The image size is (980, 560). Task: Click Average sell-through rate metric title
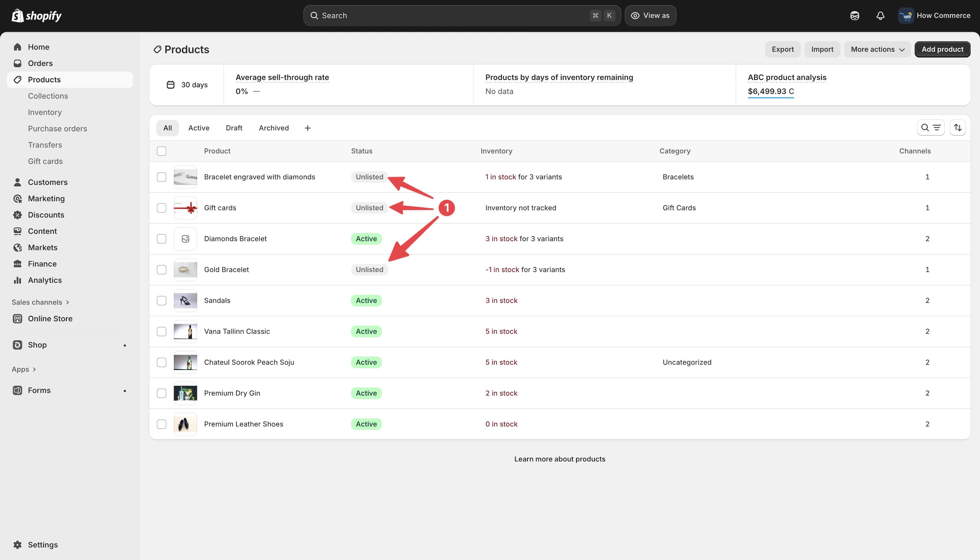(282, 78)
